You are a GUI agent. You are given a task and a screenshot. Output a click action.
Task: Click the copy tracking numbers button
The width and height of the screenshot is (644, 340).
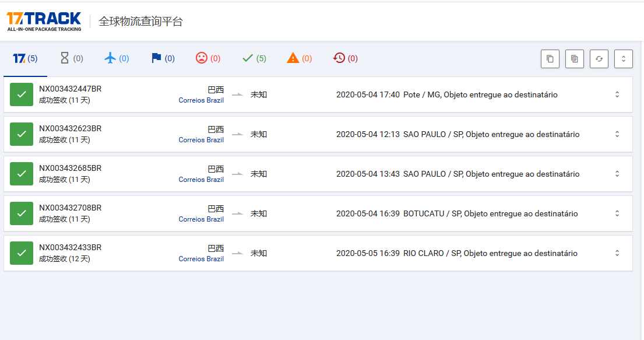tap(550, 59)
